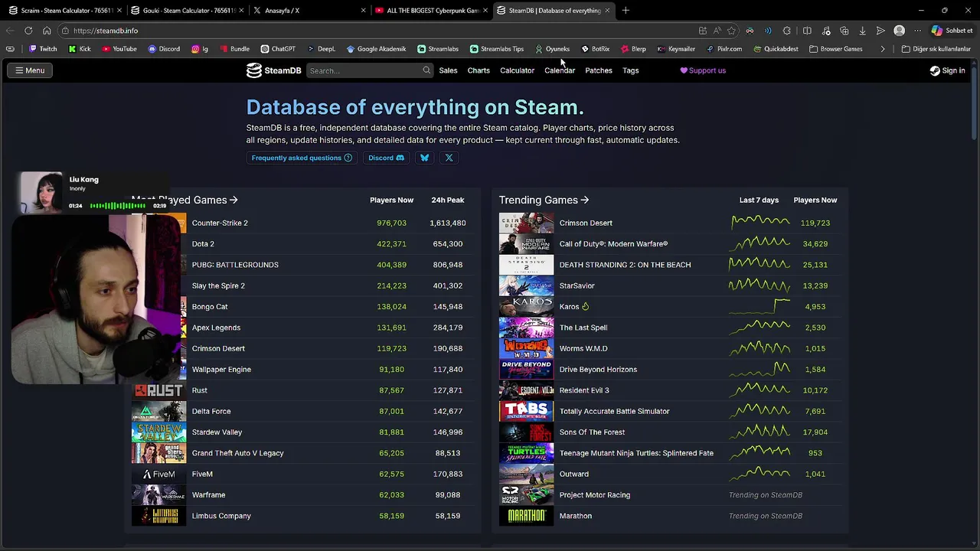This screenshot has height=551, width=980.
Task: Open Discord bookmark in bookmarks bar
Action: tap(164, 49)
